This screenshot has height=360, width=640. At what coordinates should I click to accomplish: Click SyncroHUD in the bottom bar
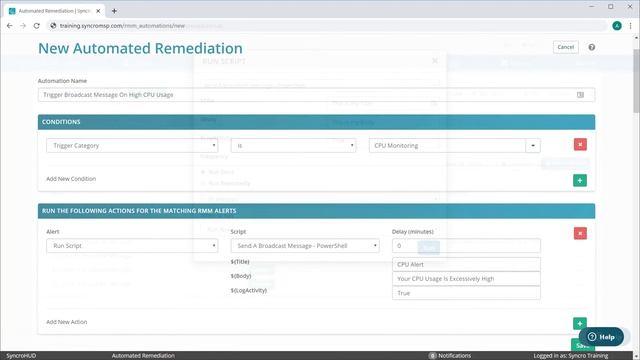(21, 356)
